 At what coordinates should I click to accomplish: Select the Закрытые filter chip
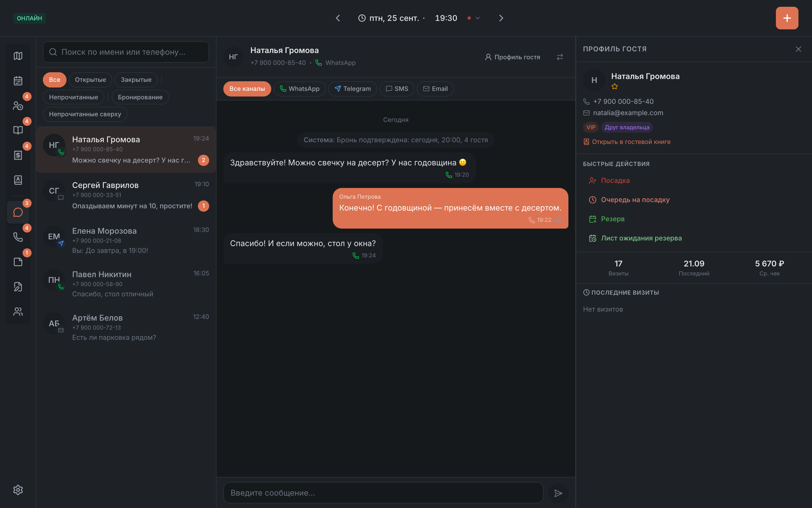(x=136, y=80)
